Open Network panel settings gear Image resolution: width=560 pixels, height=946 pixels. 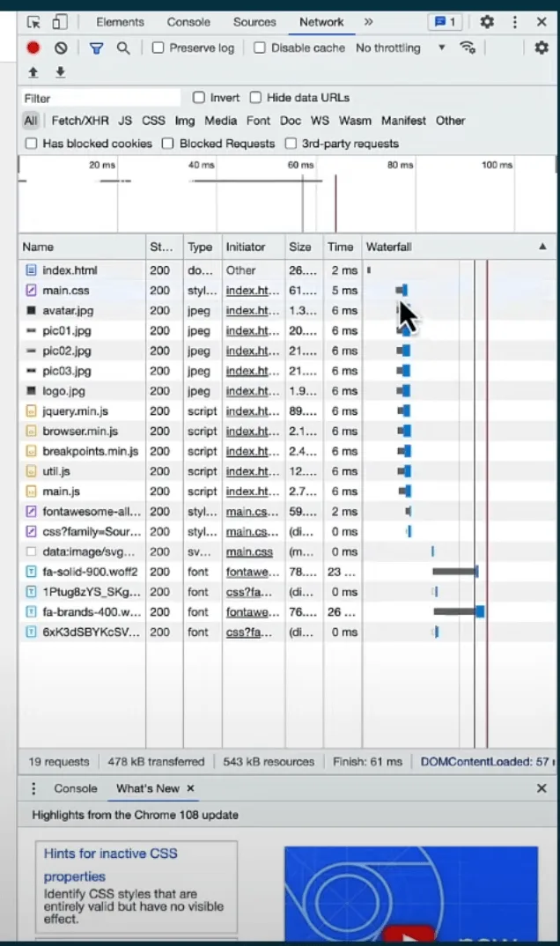542,48
